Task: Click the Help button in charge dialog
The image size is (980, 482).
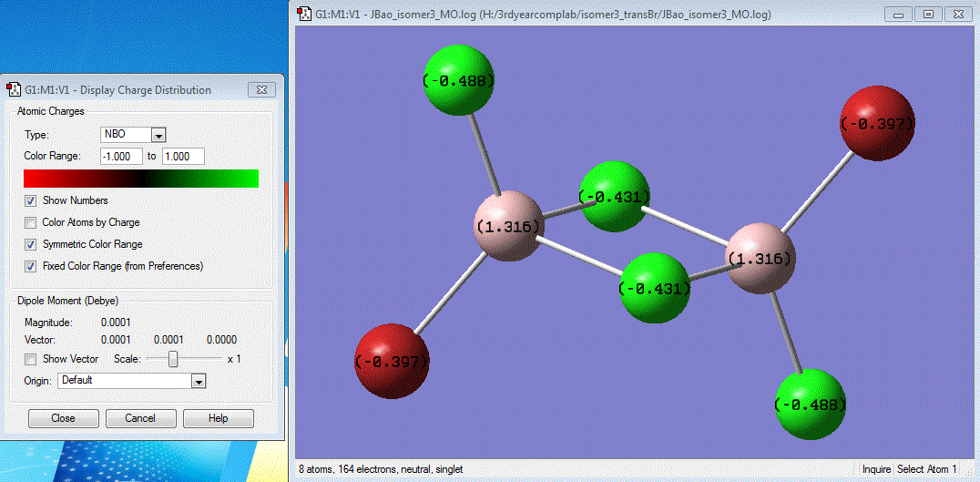Action: tap(218, 418)
